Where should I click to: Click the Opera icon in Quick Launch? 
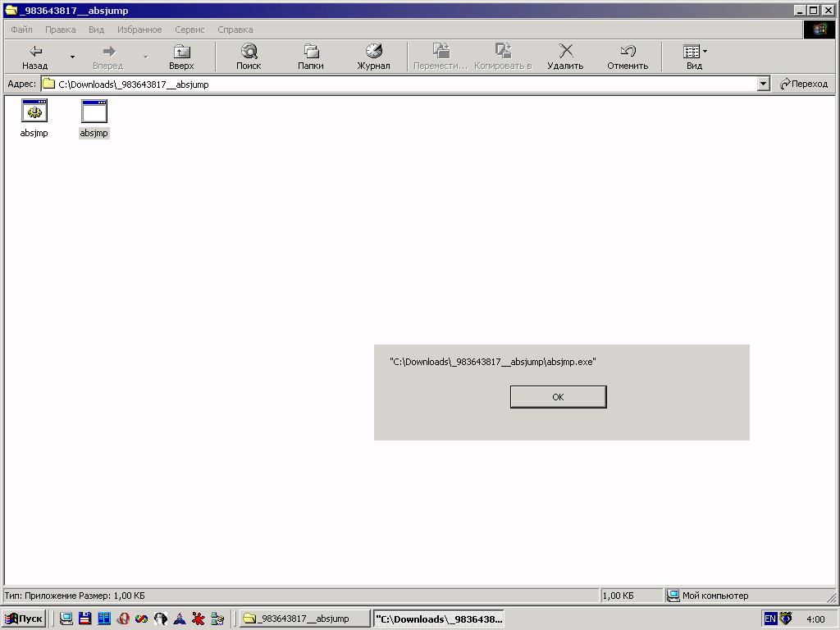pos(123,619)
